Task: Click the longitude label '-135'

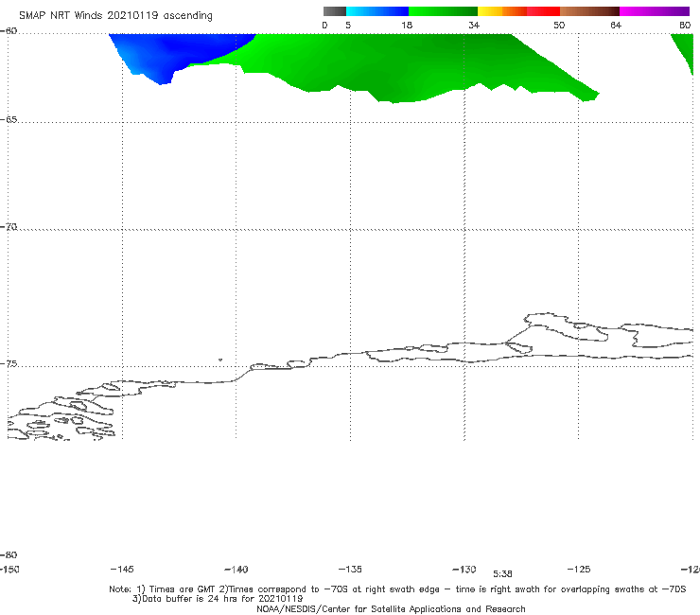Action: tap(350, 569)
